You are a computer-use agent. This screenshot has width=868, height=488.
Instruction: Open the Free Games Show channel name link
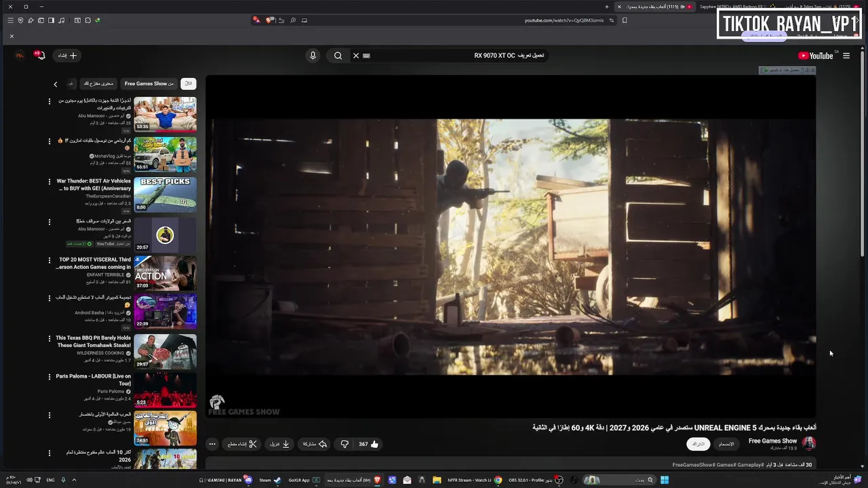pos(772,441)
